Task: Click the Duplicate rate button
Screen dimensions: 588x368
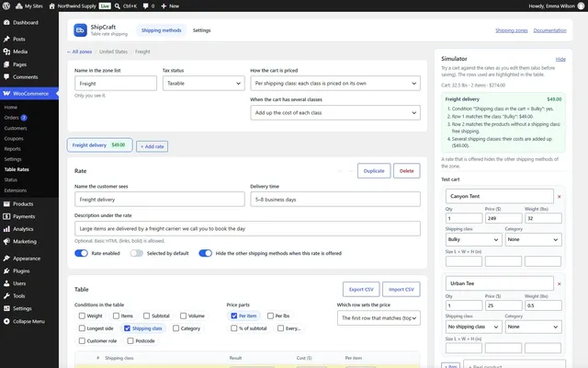Action: pos(374,171)
